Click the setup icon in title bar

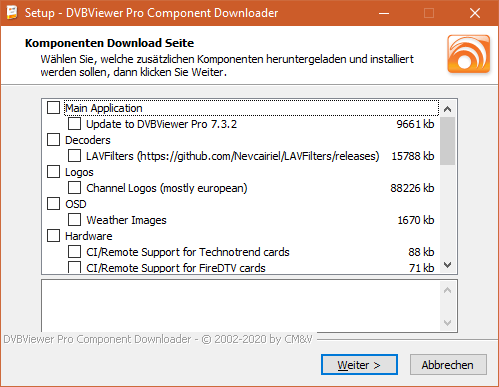[12, 13]
